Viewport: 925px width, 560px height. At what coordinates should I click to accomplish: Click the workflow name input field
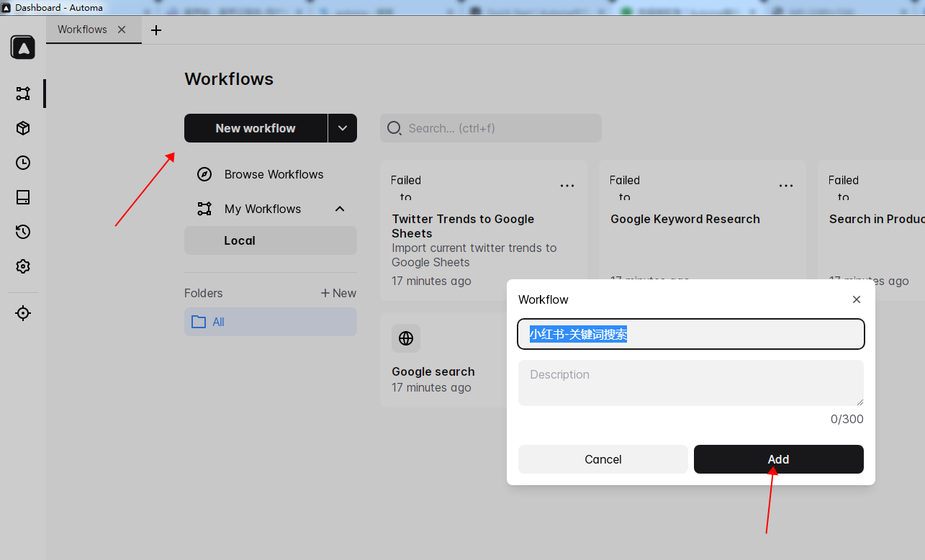tap(691, 334)
